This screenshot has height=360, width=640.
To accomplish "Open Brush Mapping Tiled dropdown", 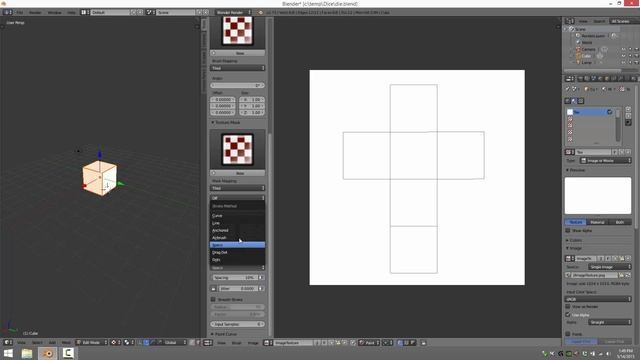I will pos(238,68).
